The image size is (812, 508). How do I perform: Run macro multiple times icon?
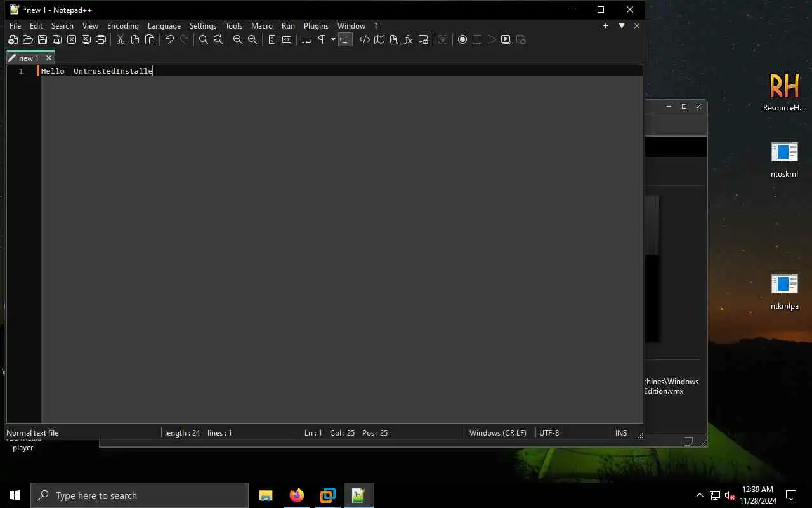506,39
